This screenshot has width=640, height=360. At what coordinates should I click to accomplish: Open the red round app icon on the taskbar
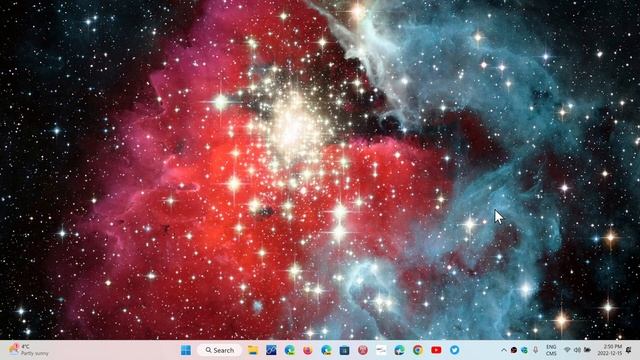pyautogui.click(x=363, y=350)
